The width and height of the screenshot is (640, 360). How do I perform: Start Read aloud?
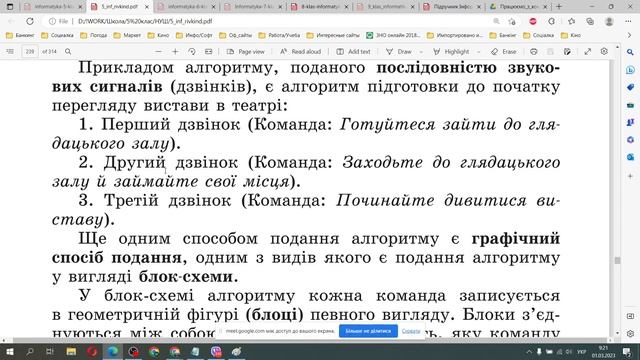pyautogui.click(x=300, y=52)
